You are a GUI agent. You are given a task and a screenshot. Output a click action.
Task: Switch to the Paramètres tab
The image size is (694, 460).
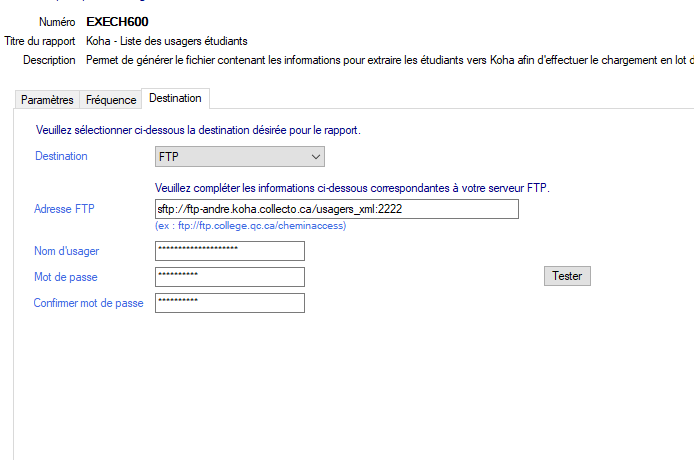(x=47, y=100)
